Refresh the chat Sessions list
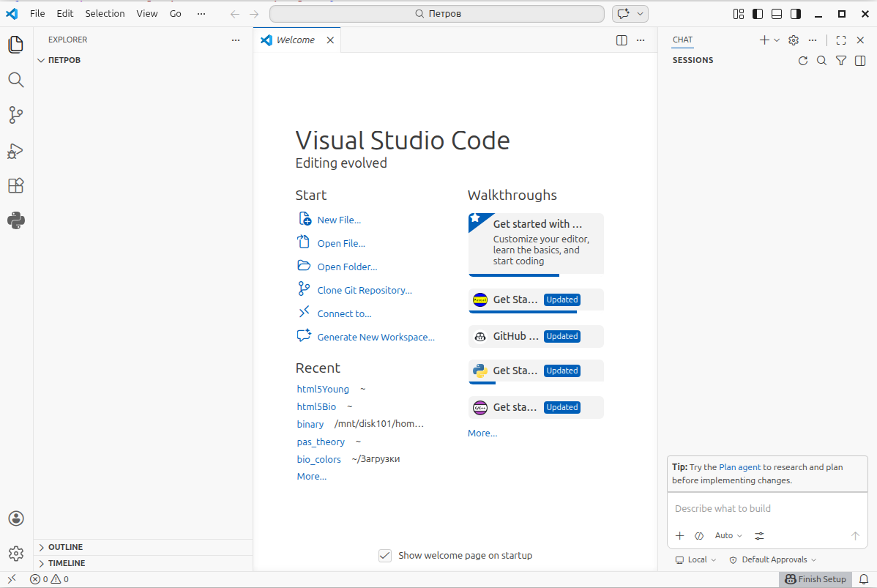The width and height of the screenshot is (877, 588). [x=802, y=61]
